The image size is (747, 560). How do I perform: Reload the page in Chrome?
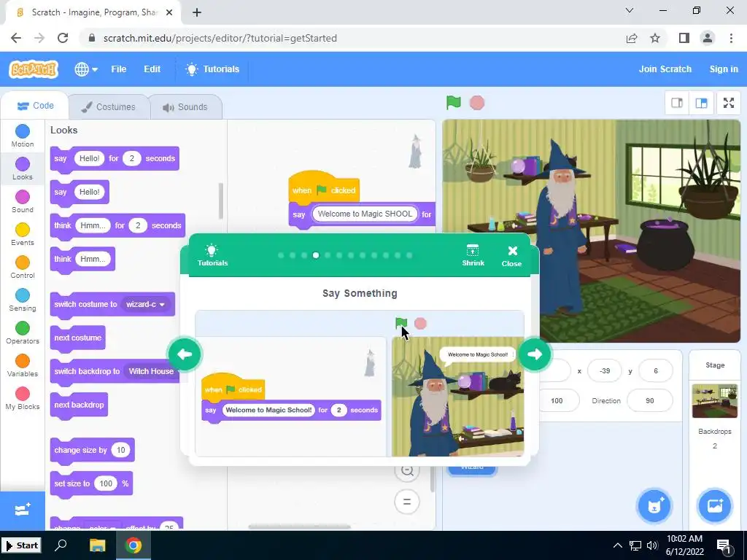pyautogui.click(x=63, y=38)
